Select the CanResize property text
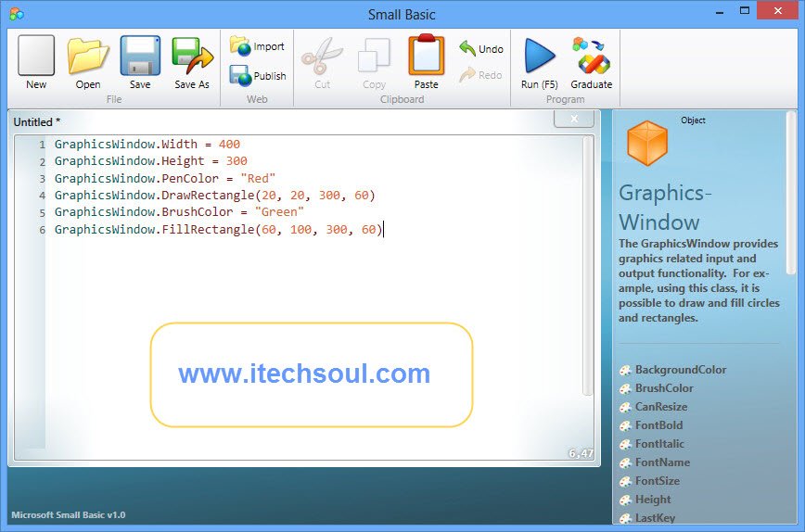 [x=661, y=406]
